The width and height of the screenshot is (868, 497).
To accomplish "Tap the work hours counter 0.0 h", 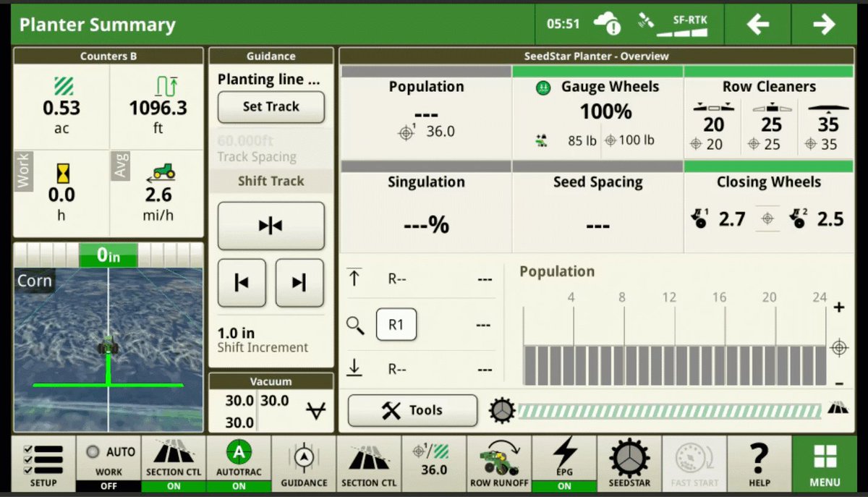I will (x=61, y=193).
